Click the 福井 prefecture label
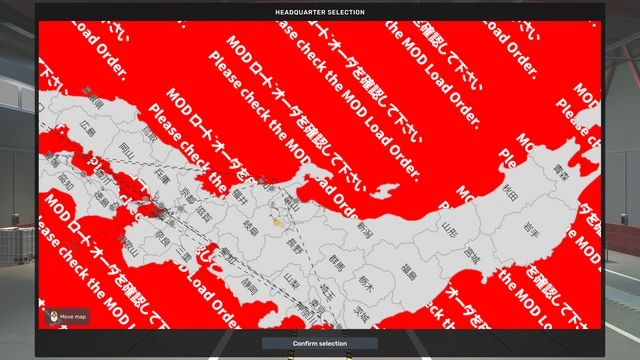 pos(240,196)
